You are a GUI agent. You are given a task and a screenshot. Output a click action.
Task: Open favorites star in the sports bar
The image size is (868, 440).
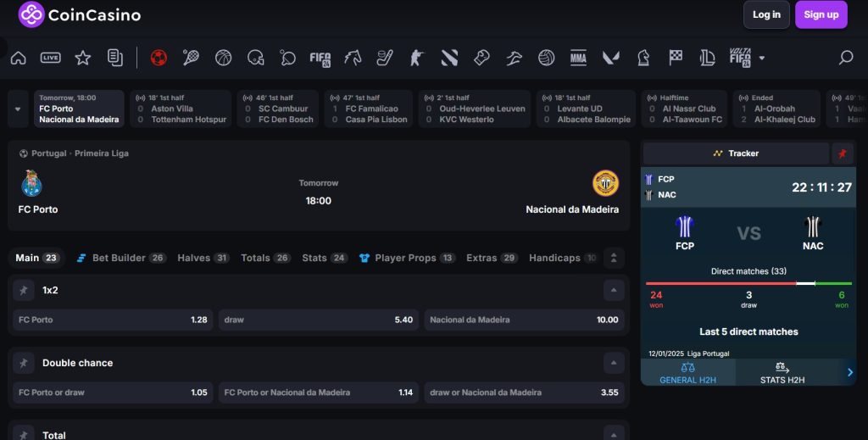(83, 58)
